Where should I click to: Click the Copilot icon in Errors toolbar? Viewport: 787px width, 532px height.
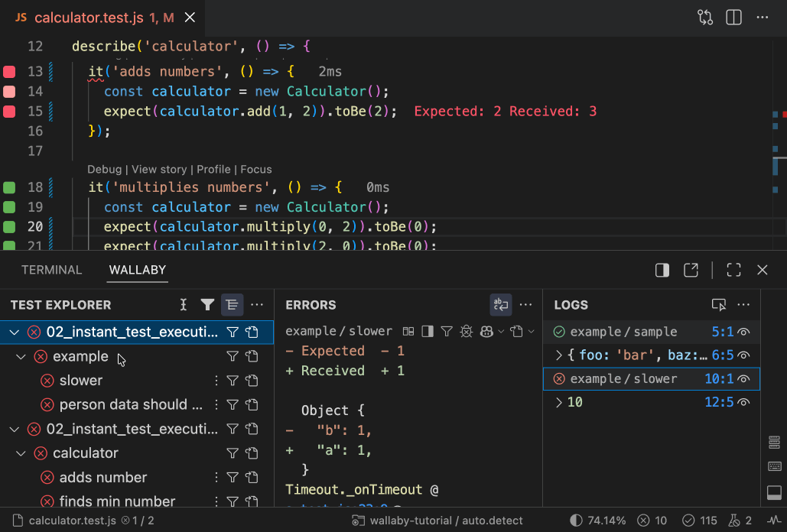(x=486, y=332)
